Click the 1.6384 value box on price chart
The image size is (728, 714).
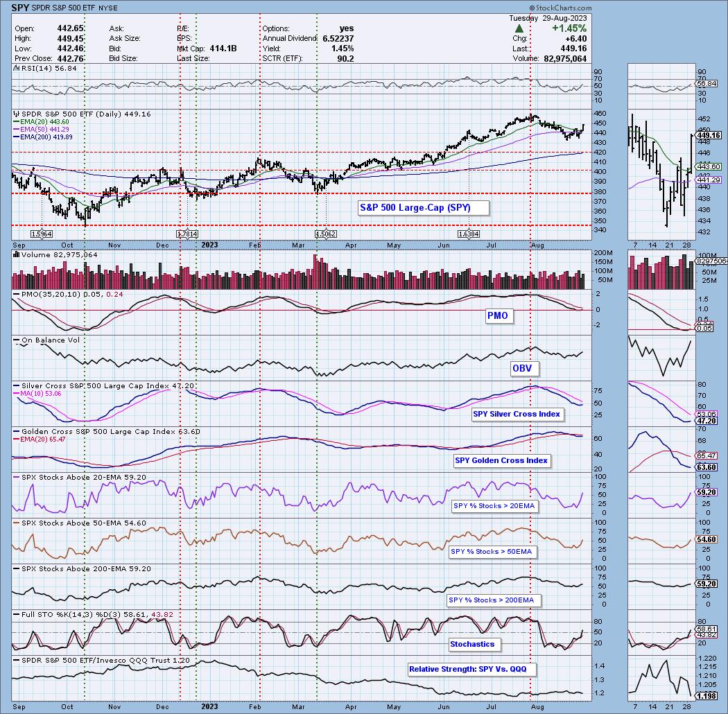coord(469,234)
